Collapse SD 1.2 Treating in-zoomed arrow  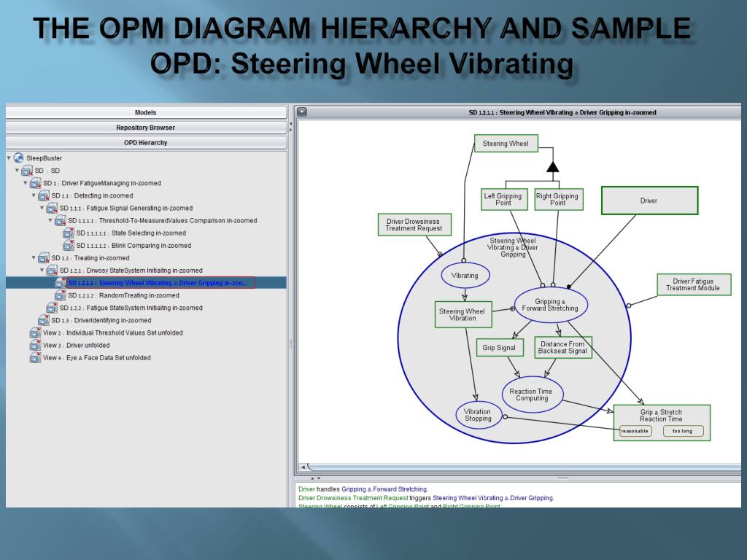click(34, 257)
